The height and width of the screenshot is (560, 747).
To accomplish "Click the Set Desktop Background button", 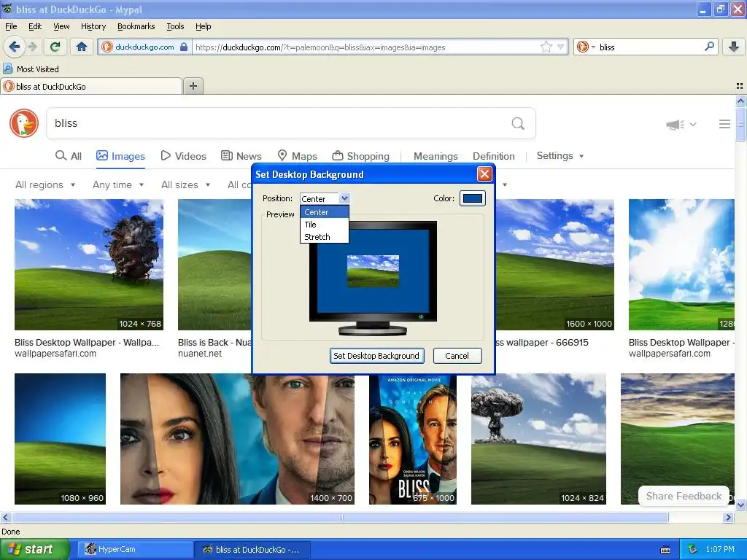I will pyautogui.click(x=376, y=356).
